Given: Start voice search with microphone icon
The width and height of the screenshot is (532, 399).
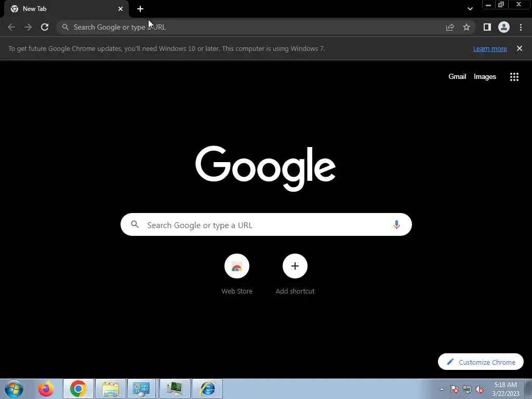Looking at the screenshot, I should coord(396,224).
